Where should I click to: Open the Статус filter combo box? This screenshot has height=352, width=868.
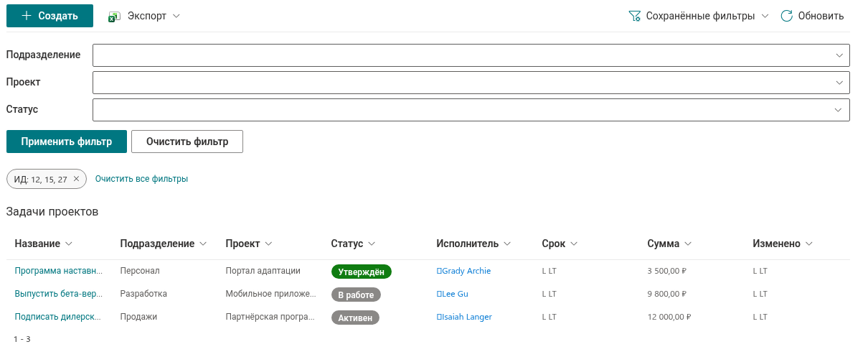pyautogui.click(x=471, y=110)
